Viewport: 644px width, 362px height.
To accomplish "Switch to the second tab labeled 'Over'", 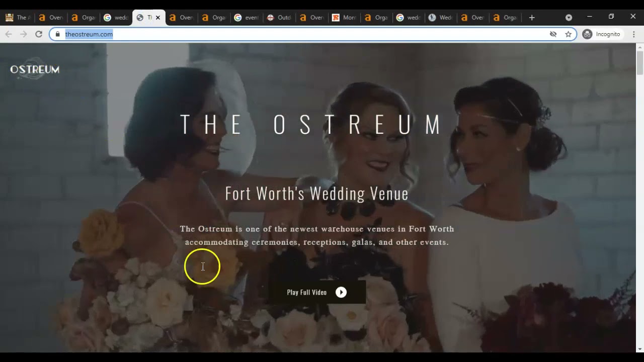I will 50,18.
